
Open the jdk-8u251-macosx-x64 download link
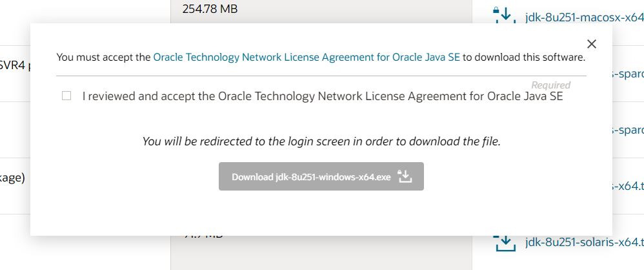pos(585,17)
